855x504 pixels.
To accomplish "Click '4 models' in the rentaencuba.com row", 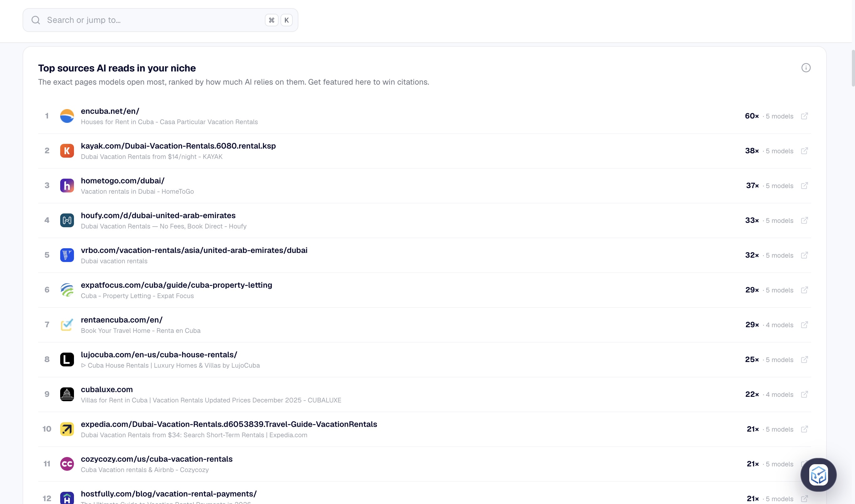I will (779, 325).
